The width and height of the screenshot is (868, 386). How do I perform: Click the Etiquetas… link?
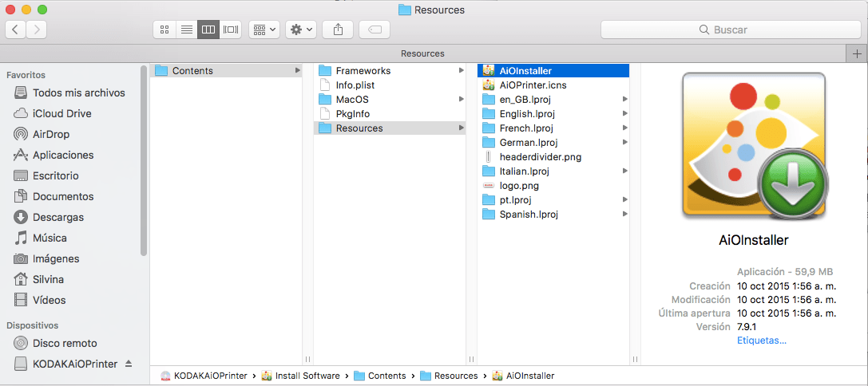[x=762, y=341]
